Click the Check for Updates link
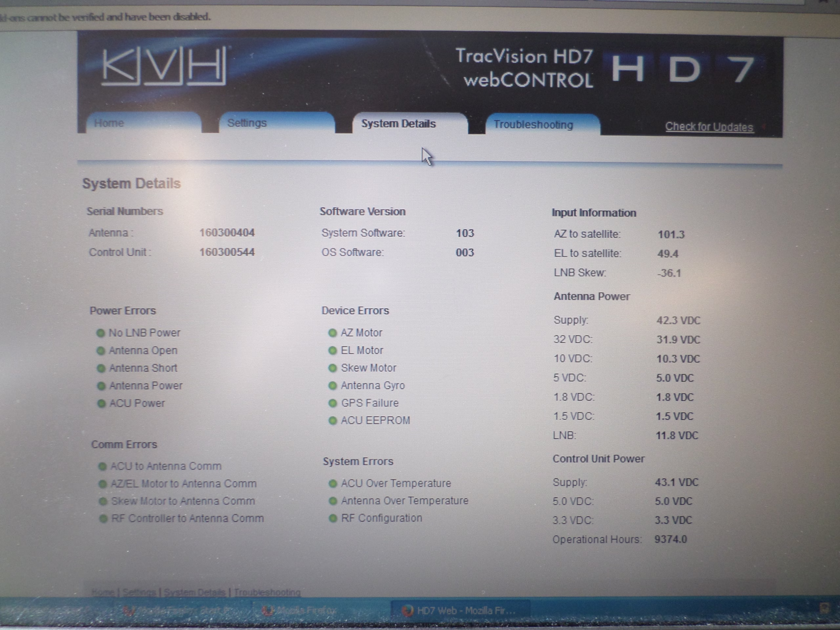This screenshot has width=840, height=630. (709, 127)
